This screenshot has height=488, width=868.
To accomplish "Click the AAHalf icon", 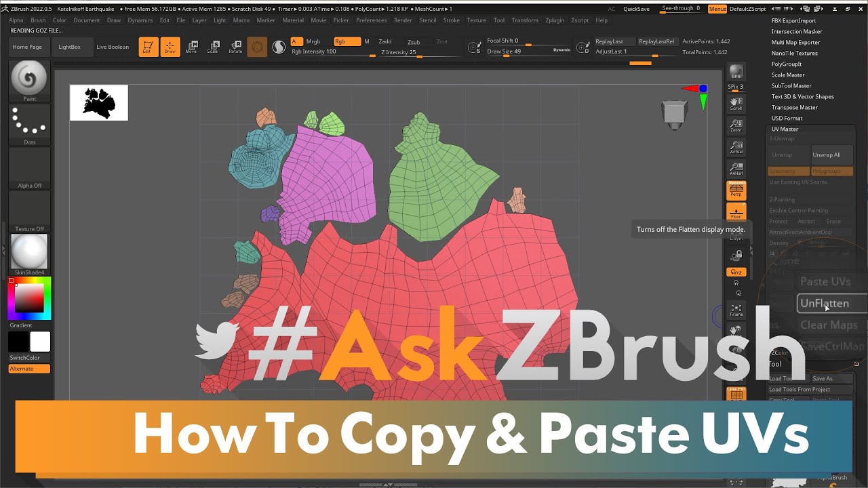I will click(736, 168).
